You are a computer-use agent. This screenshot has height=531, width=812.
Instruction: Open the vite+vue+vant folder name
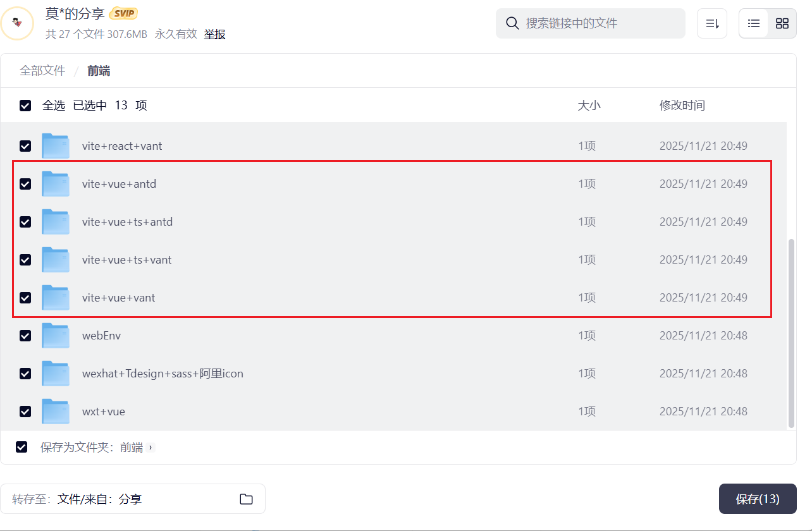coord(118,298)
